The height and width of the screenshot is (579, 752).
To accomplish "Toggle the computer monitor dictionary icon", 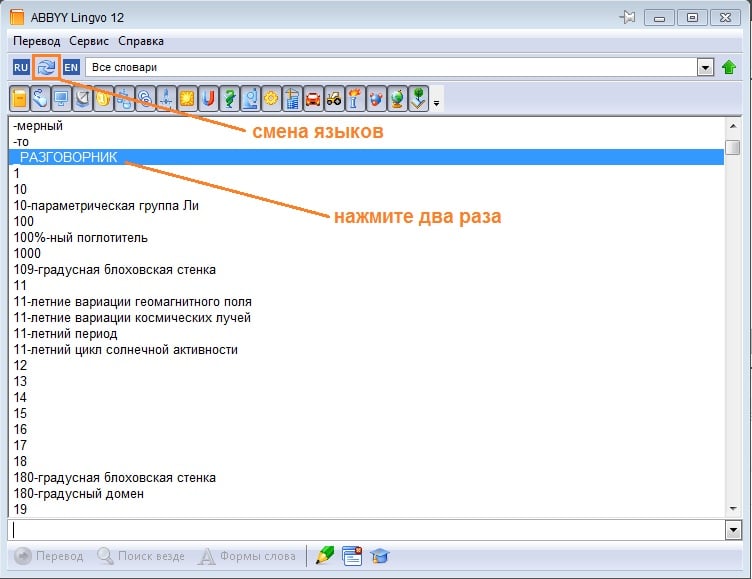I will (61, 98).
